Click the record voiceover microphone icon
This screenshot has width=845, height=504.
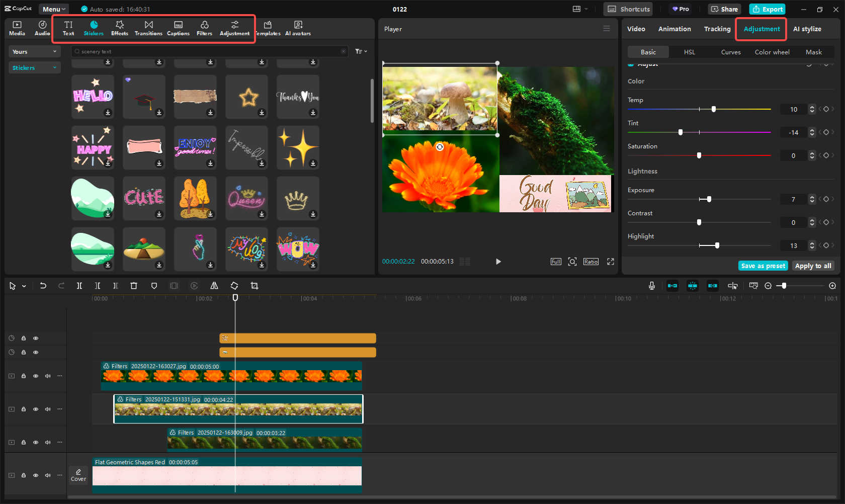[x=652, y=286]
